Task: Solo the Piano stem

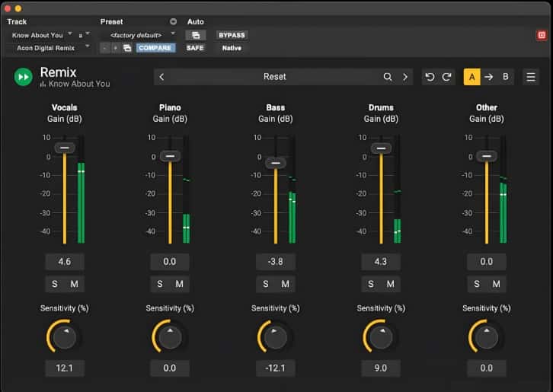Action: 160,284
